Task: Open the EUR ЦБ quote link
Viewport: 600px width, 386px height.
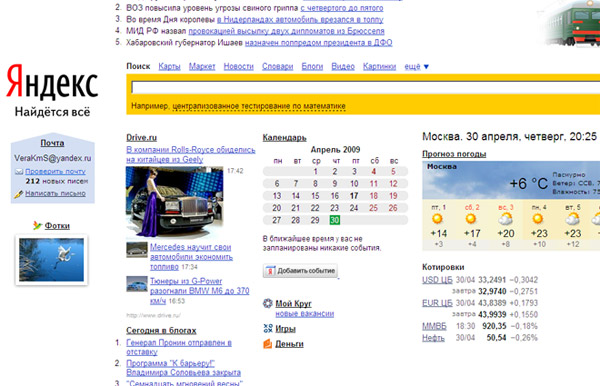Action: [x=437, y=303]
